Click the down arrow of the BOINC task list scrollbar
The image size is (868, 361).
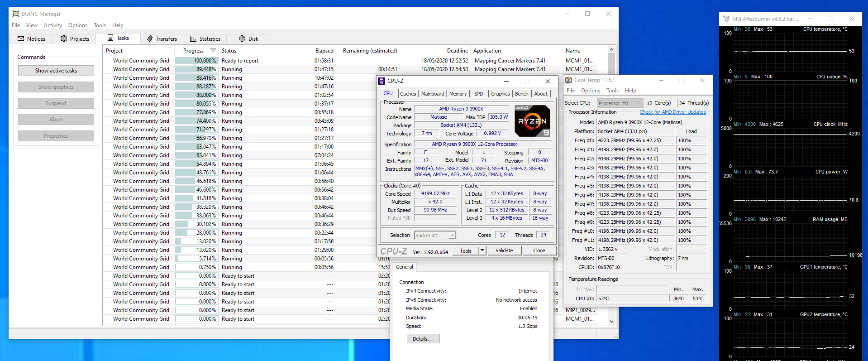[x=612, y=322]
